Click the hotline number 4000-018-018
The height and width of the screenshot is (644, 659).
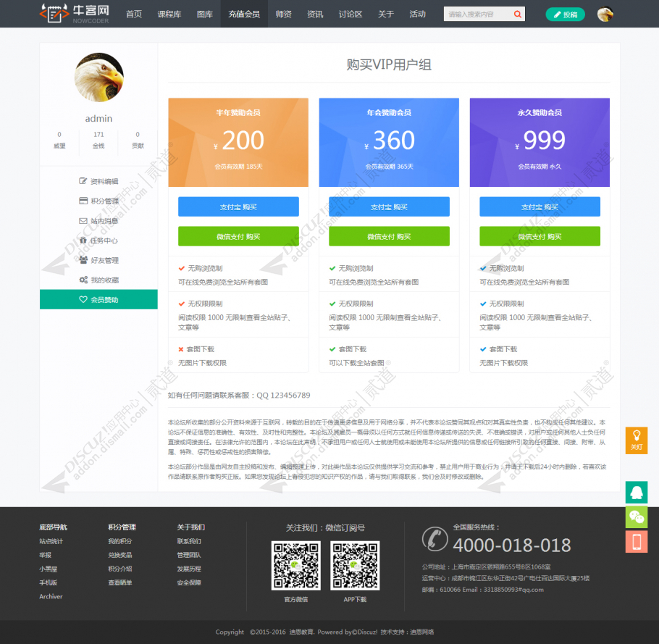[511, 545]
